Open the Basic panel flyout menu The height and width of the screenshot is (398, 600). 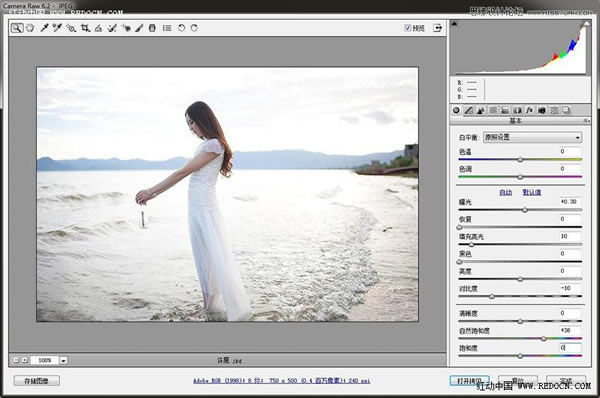(x=586, y=121)
